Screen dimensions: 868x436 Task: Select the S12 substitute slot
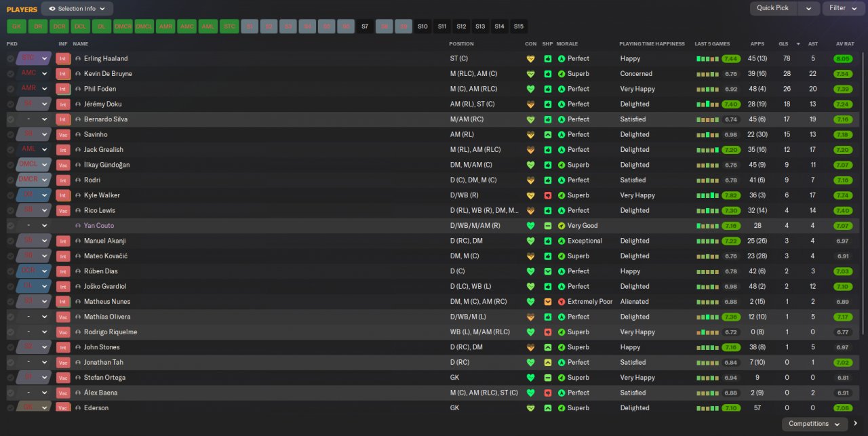pos(461,26)
